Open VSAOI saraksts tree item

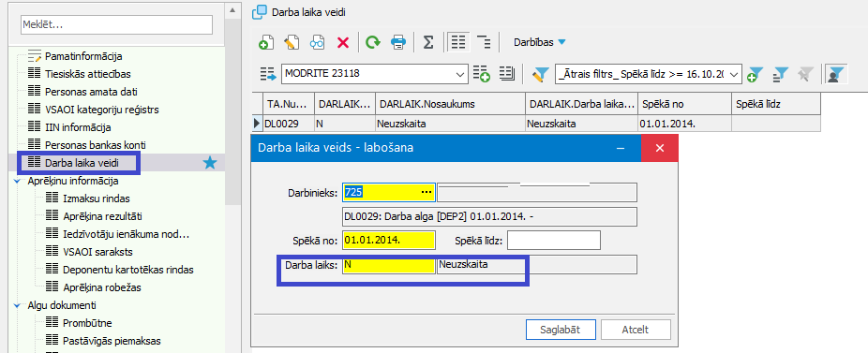[x=98, y=252]
